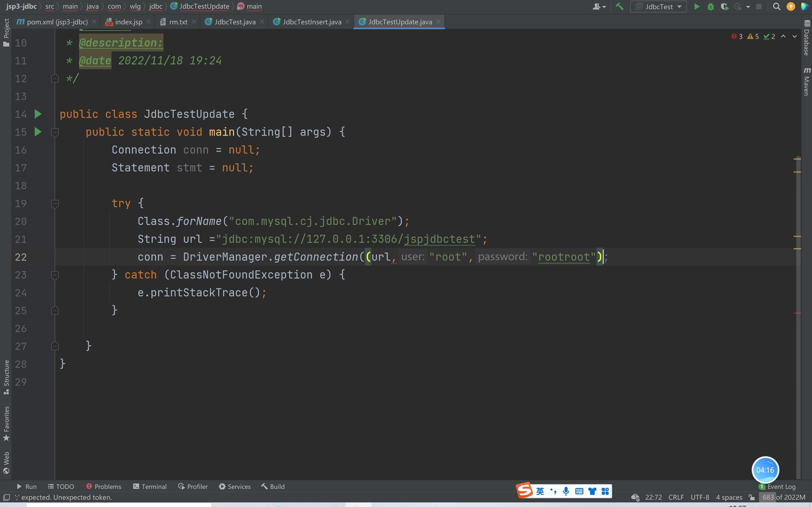Image resolution: width=812 pixels, height=507 pixels.
Task: Click the UTF-8 encoding status widget
Action: [x=700, y=497]
